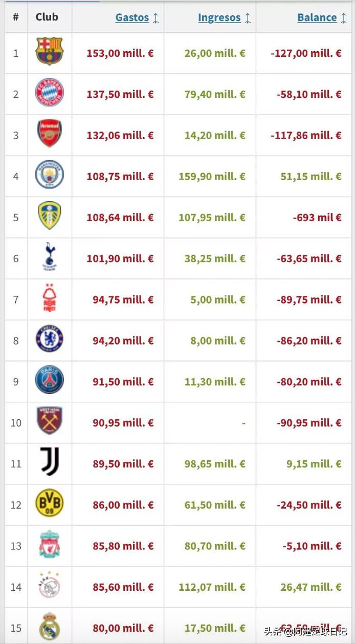Viewport: 355px width, 644px height.
Task: Click the sort arrows beside Gastos
Action: [x=156, y=18]
